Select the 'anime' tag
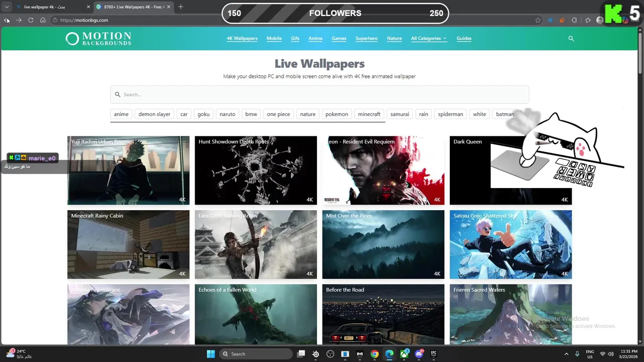 pyautogui.click(x=121, y=114)
